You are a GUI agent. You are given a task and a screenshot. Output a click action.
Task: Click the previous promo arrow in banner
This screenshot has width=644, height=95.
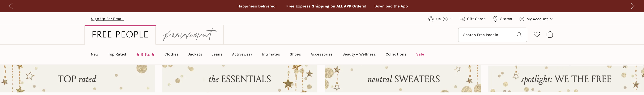[x=11, y=6]
